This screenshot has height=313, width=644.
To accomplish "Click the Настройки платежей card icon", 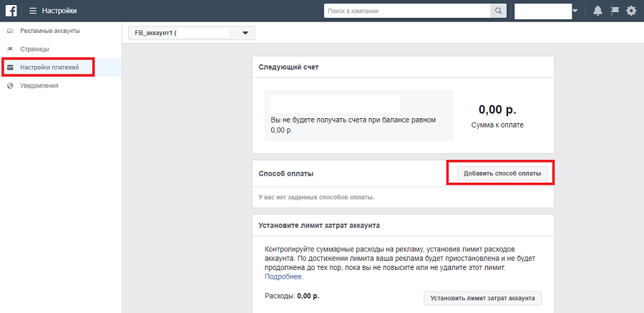I will [x=10, y=67].
